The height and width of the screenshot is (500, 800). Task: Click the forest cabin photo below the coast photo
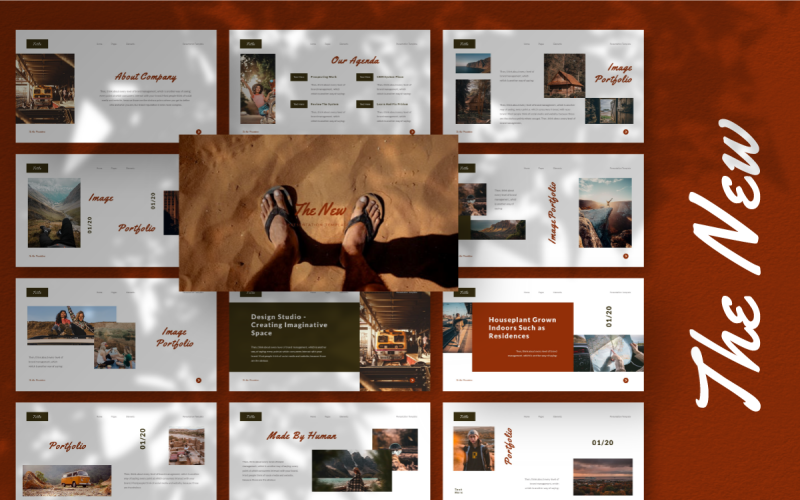(473, 102)
